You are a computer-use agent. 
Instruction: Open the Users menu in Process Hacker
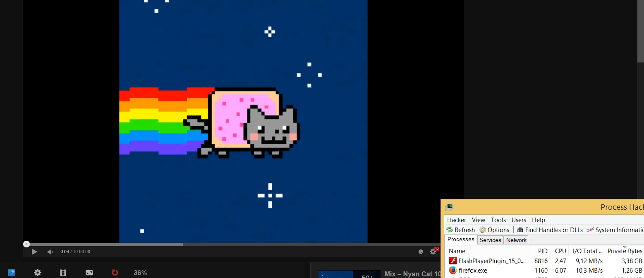[519, 220]
